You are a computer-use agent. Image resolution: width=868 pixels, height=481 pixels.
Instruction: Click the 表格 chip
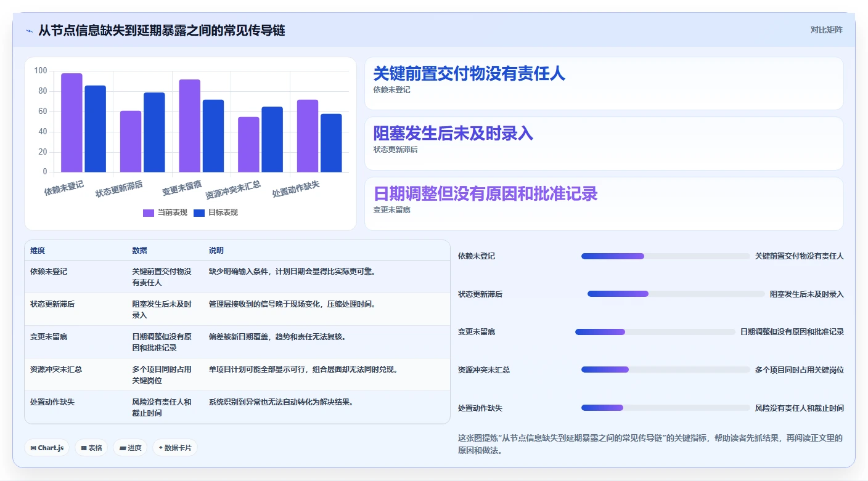(91, 448)
